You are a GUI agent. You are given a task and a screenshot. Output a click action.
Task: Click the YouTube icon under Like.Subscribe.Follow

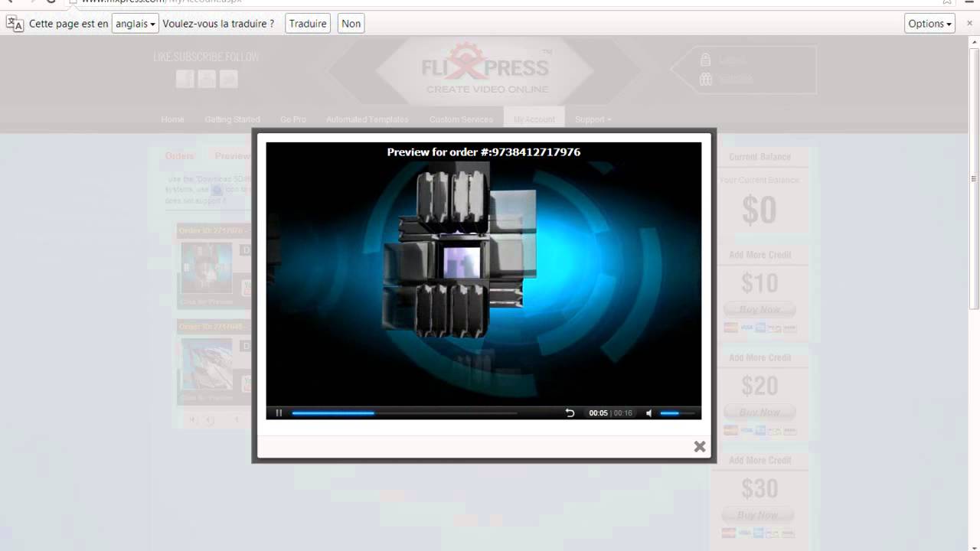(207, 79)
